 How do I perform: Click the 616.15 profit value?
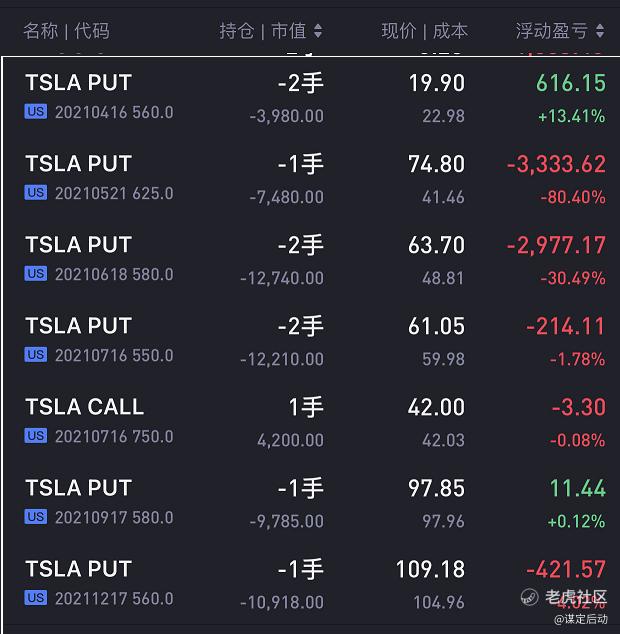click(571, 83)
